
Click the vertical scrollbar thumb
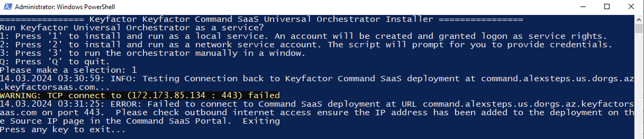tap(639, 28)
